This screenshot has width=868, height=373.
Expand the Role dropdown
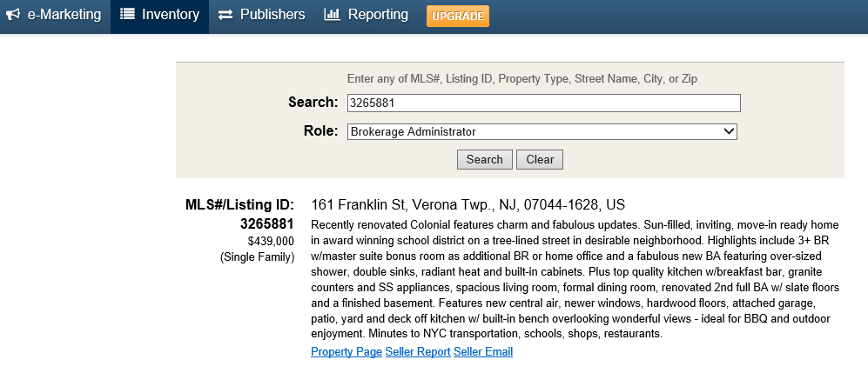542,132
